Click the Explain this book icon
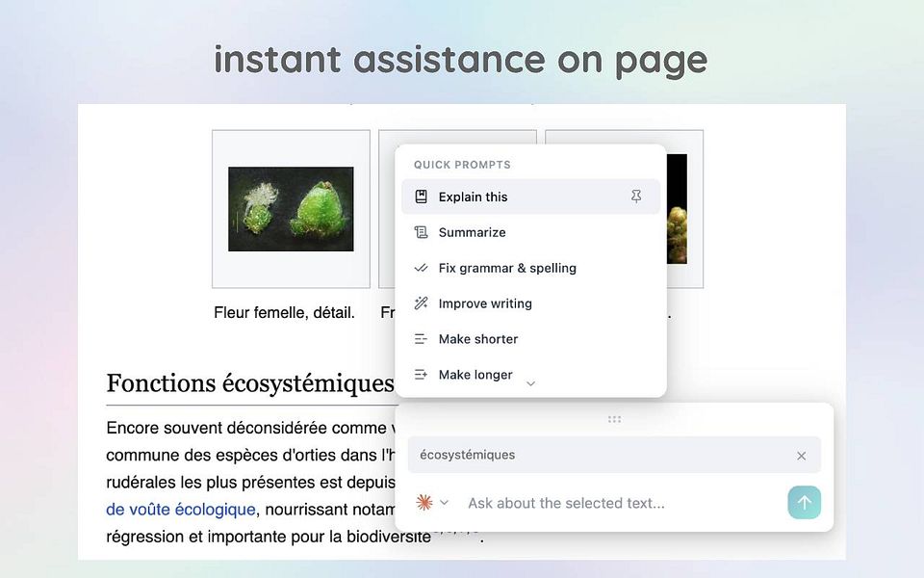The width and height of the screenshot is (924, 578). point(421,197)
